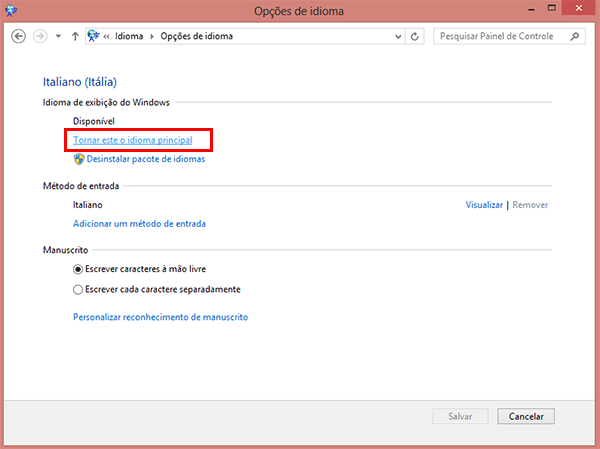Viewport: 600px width, 449px height.
Task: Refresh the page with the refresh icon
Action: [414, 37]
